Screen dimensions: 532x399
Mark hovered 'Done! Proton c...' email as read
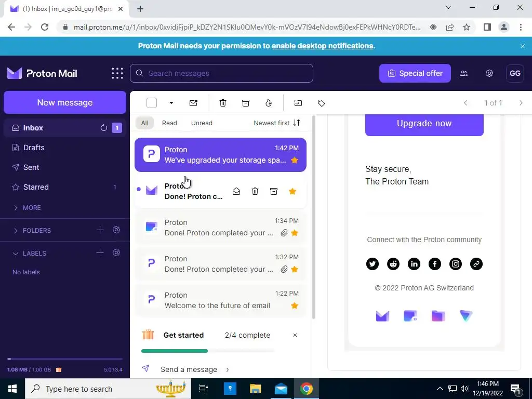(236, 191)
